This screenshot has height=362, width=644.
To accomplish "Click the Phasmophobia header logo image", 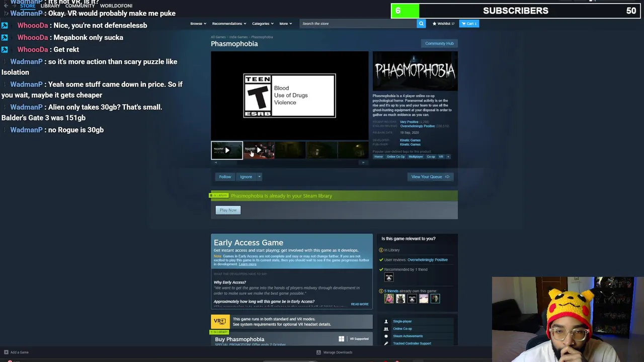I will click(x=415, y=71).
